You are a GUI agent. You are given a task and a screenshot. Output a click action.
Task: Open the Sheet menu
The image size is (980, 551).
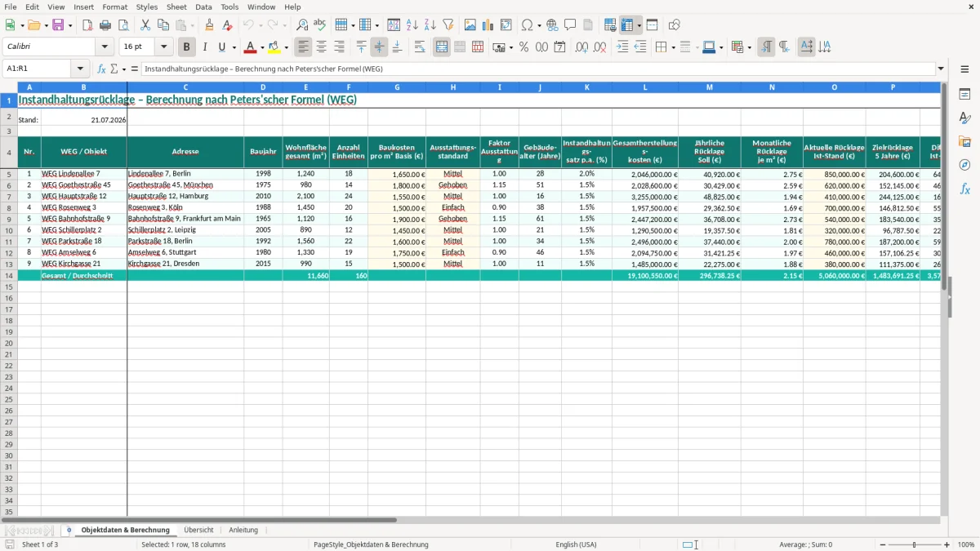click(176, 7)
